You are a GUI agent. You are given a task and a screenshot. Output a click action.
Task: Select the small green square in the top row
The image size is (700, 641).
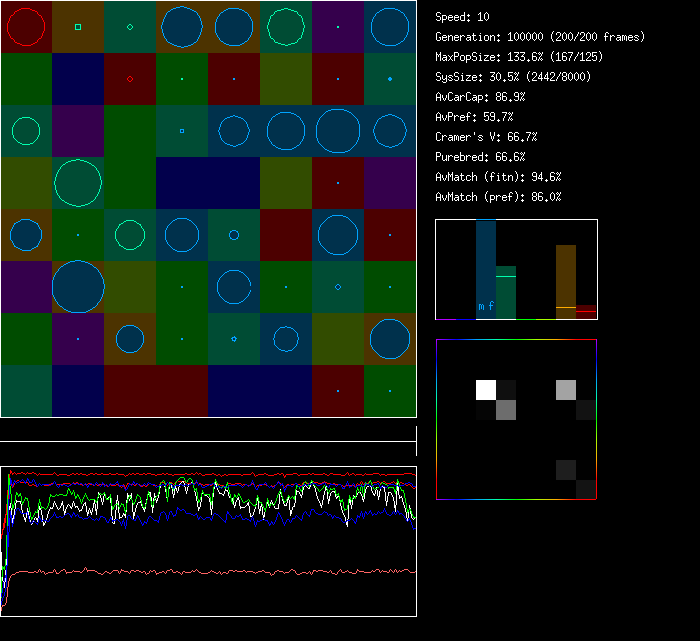tap(78, 27)
